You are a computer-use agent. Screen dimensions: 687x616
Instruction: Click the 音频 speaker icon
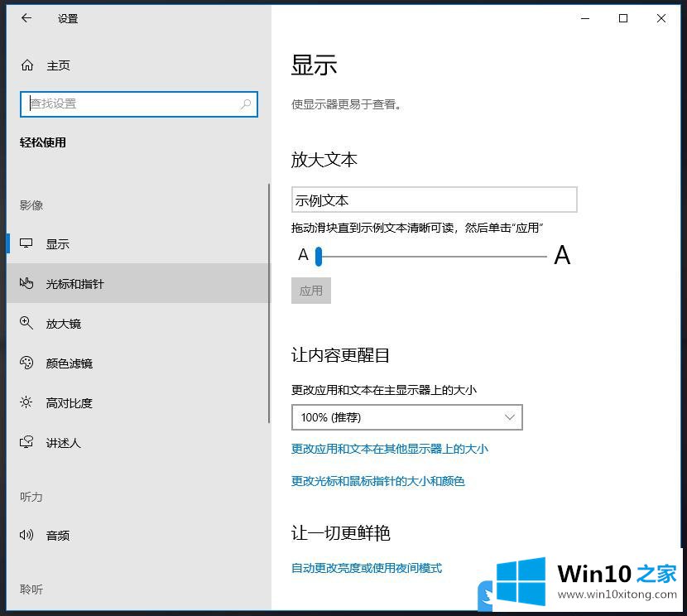point(26,536)
